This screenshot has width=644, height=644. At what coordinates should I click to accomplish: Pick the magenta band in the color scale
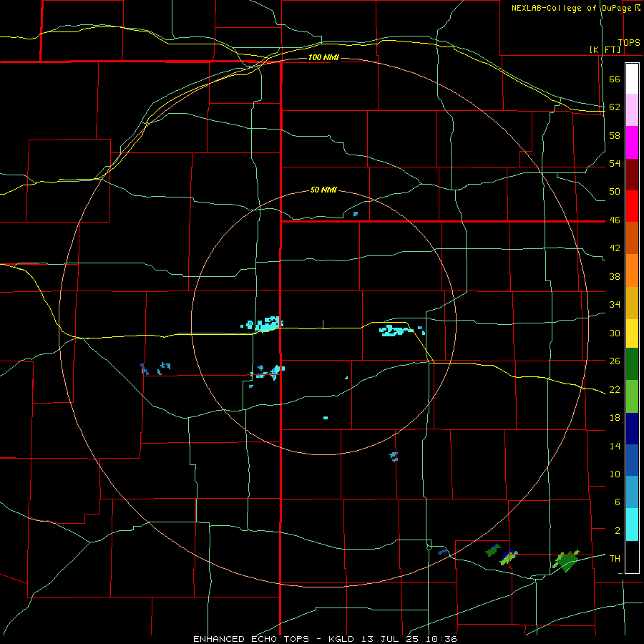632,142
